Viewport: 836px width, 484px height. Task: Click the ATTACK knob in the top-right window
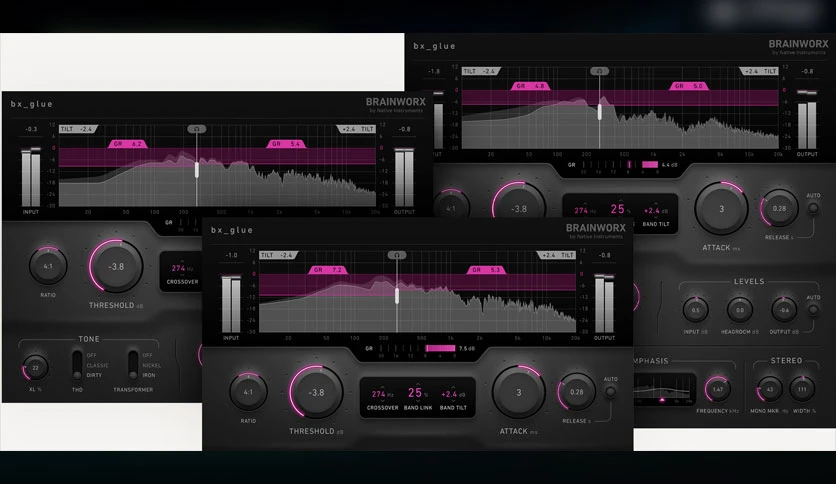tap(721, 208)
